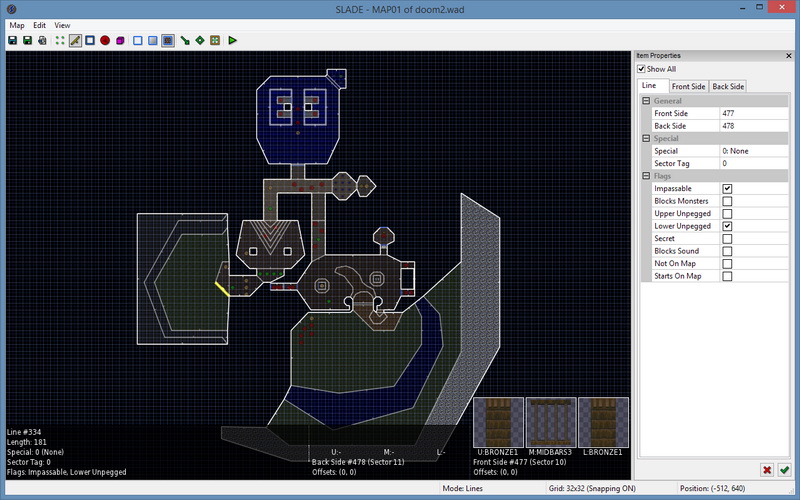
Task: Enable the Blocks Monsters flag
Action: (727, 201)
